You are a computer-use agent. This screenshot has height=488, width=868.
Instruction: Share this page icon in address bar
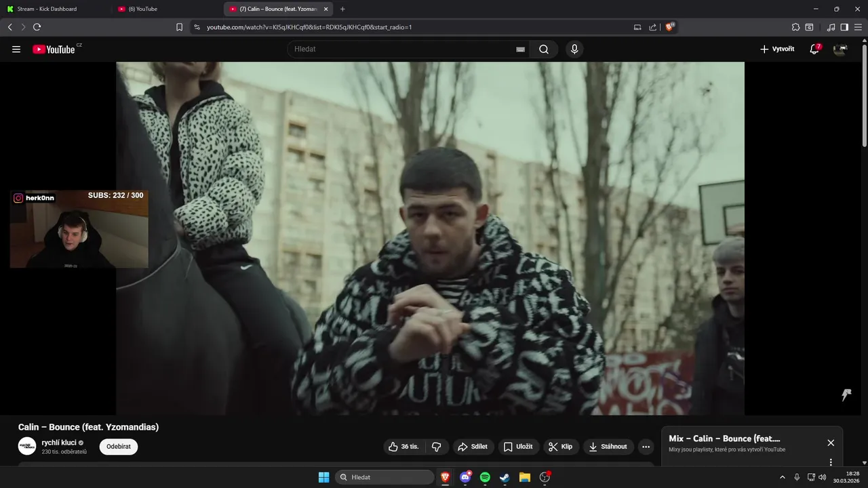[652, 27]
